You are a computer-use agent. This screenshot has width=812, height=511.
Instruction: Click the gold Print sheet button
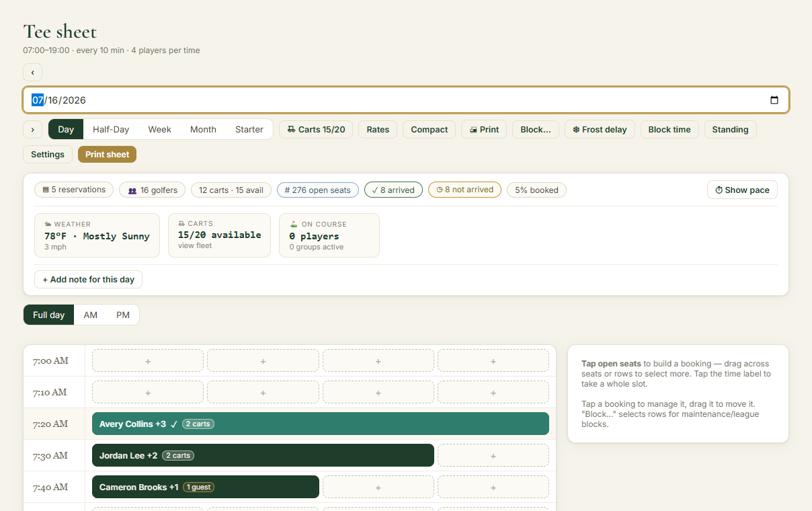point(107,154)
